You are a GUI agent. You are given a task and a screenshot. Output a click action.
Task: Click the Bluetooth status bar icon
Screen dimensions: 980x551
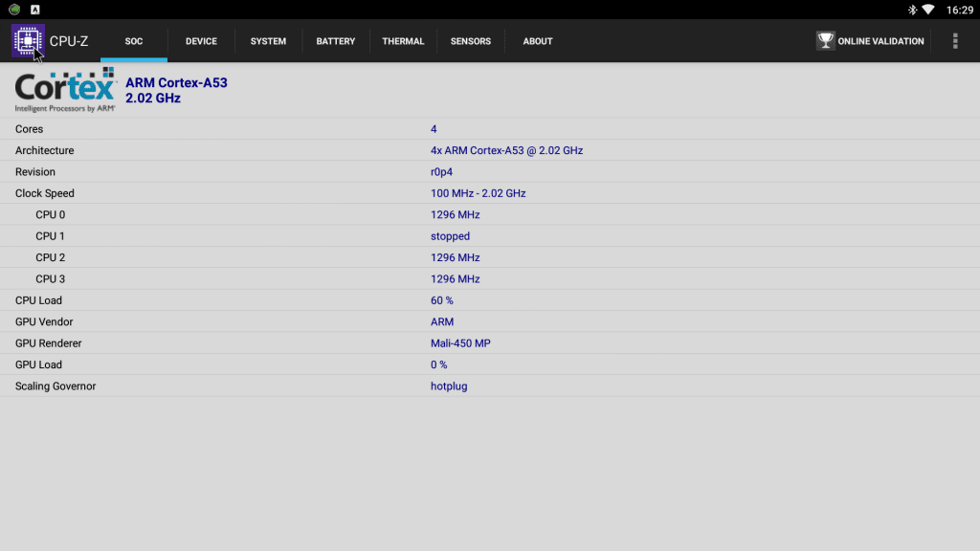tap(912, 10)
